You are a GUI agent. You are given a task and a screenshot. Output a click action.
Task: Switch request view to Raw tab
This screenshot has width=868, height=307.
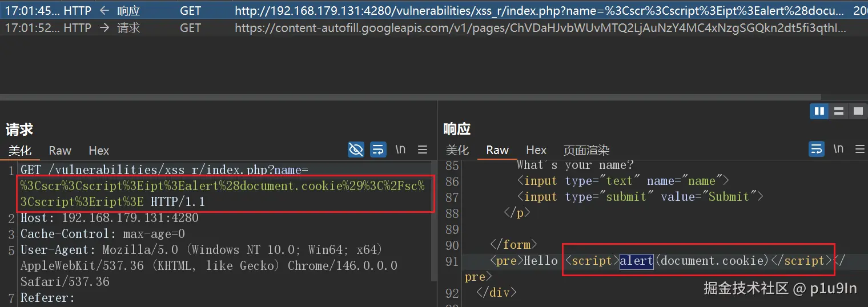coord(60,151)
